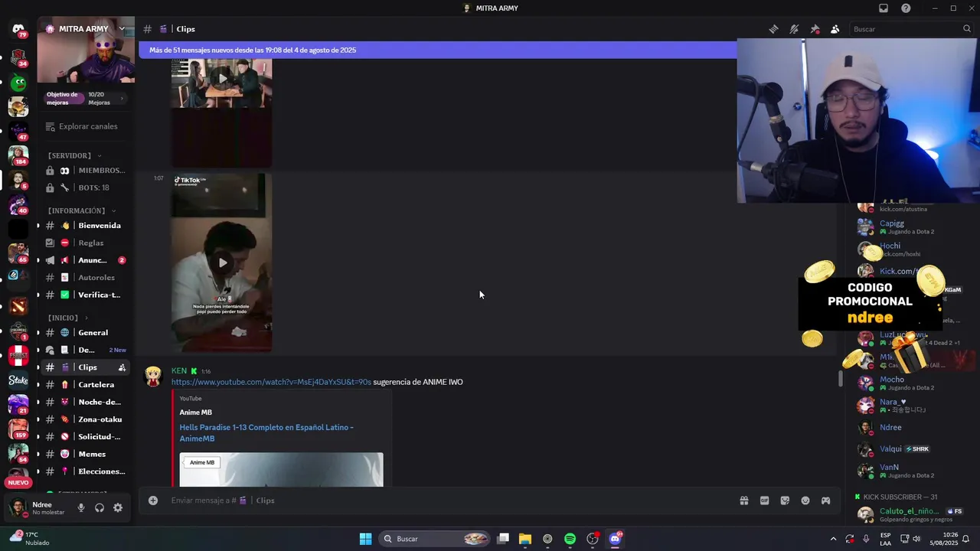Click the chat area vertical scrollbar
This screenshot has height=551, width=980.
click(x=841, y=378)
